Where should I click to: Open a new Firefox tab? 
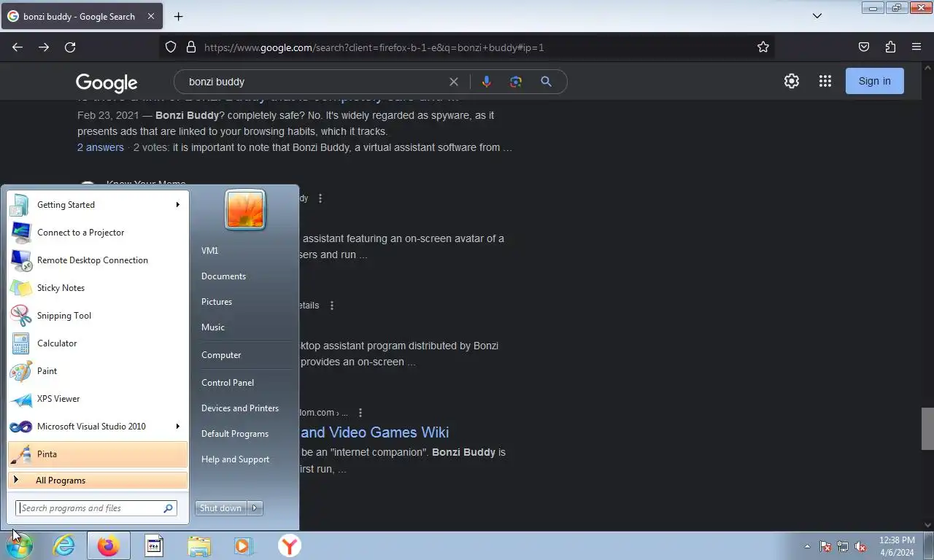[178, 16]
